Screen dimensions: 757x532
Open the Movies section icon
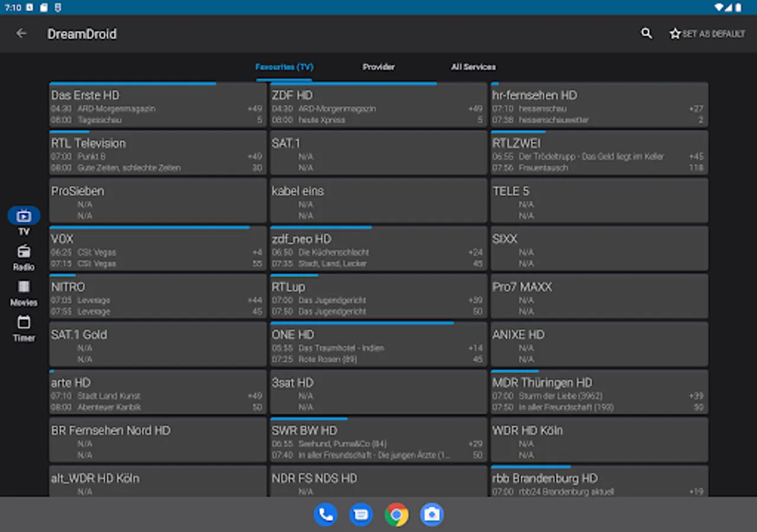point(24,287)
